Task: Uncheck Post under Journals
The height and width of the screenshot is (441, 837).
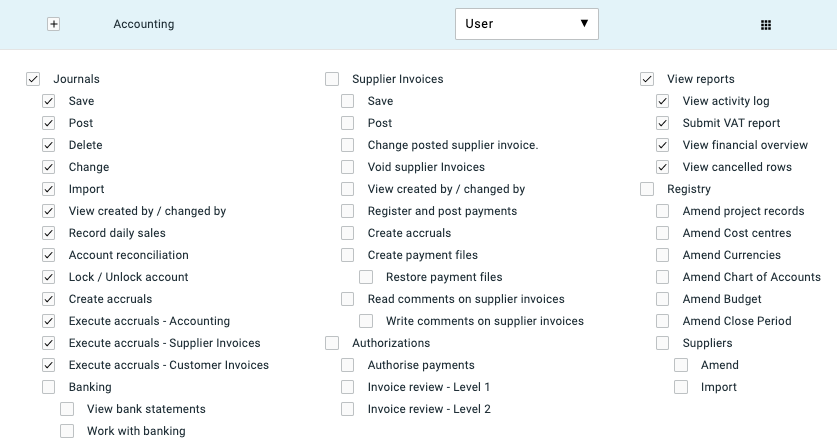Action: coord(49,123)
